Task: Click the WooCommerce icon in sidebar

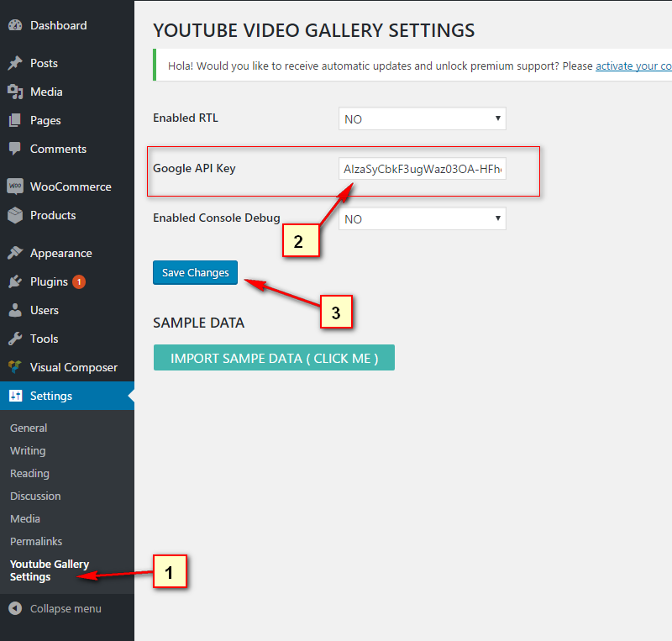Action: click(15, 187)
